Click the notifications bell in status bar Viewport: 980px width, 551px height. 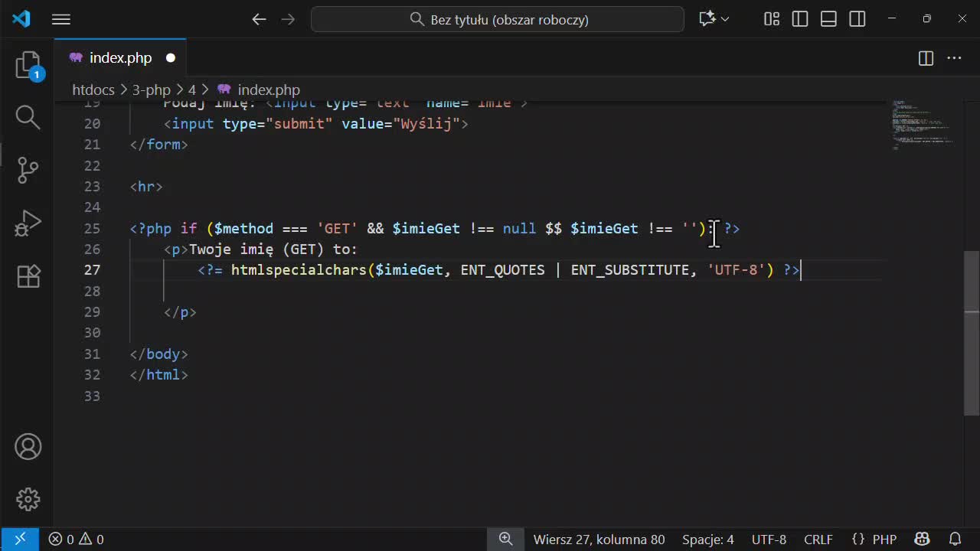point(955,540)
